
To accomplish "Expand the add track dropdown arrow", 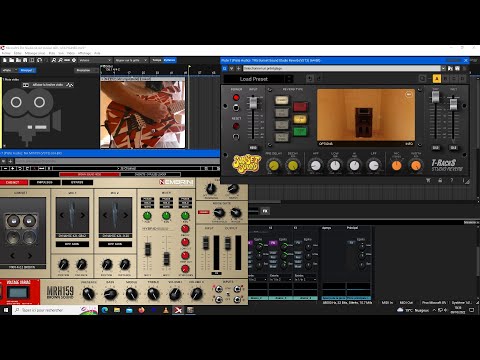I will (x=16, y=70).
